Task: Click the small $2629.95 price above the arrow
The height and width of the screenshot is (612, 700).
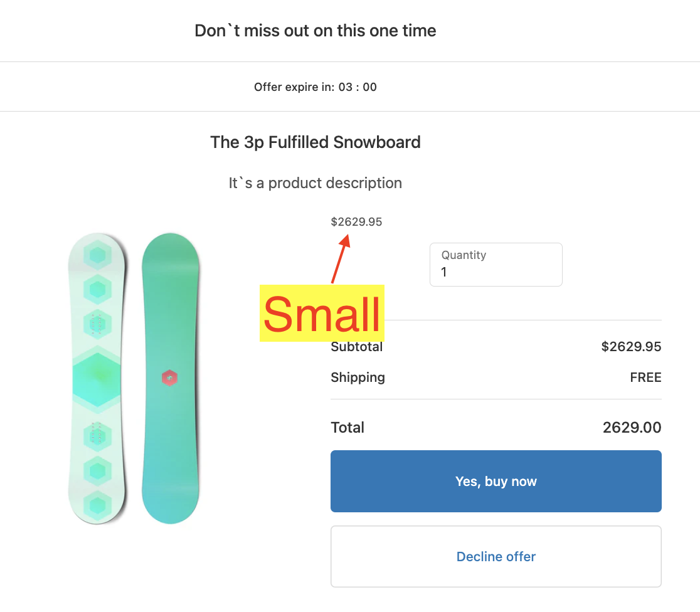Action: click(356, 222)
